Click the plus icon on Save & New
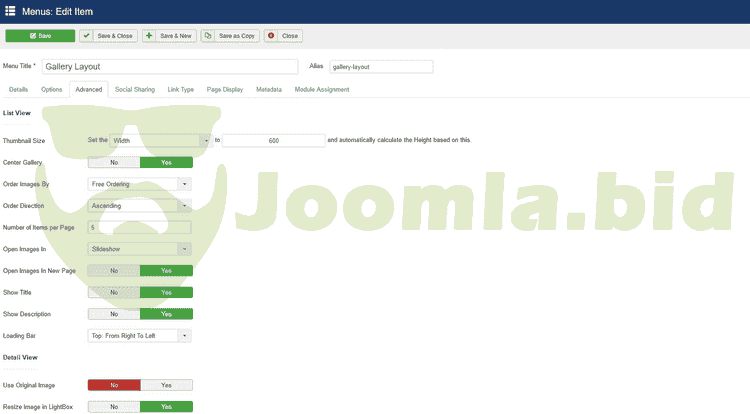The width and height of the screenshot is (750, 414). click(x=150, y=36)
